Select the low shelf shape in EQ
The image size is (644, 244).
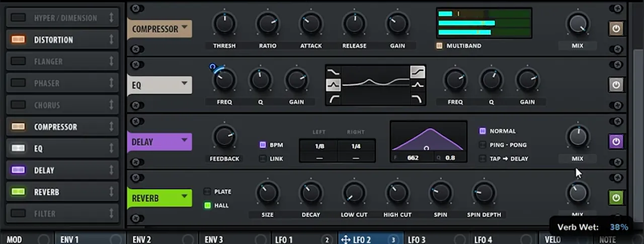[x=334, y=73]
